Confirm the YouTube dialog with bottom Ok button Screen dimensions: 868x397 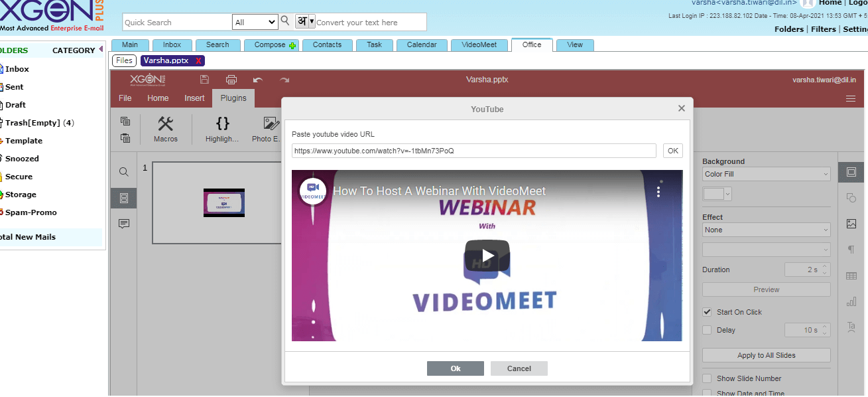456,368
